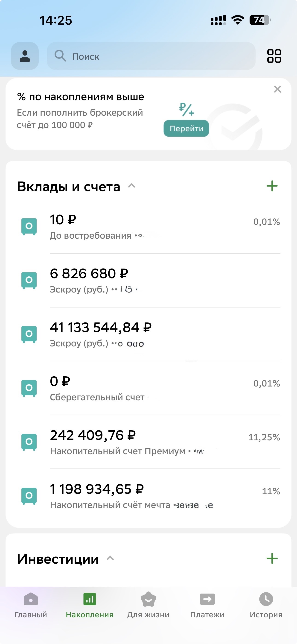
Task: Tap the Перейти button
Action: pos(186,128)
